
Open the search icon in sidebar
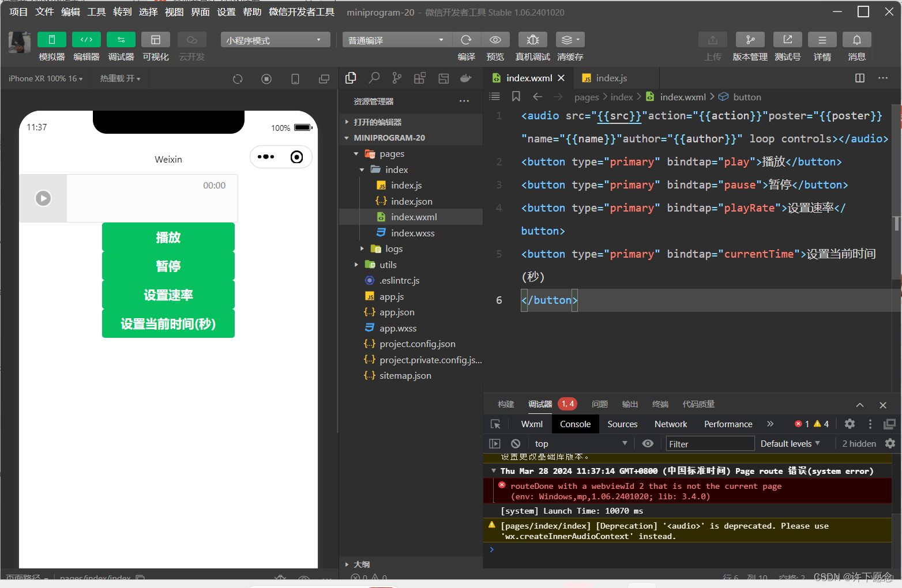pyautogui.click(x=374, y=78)
